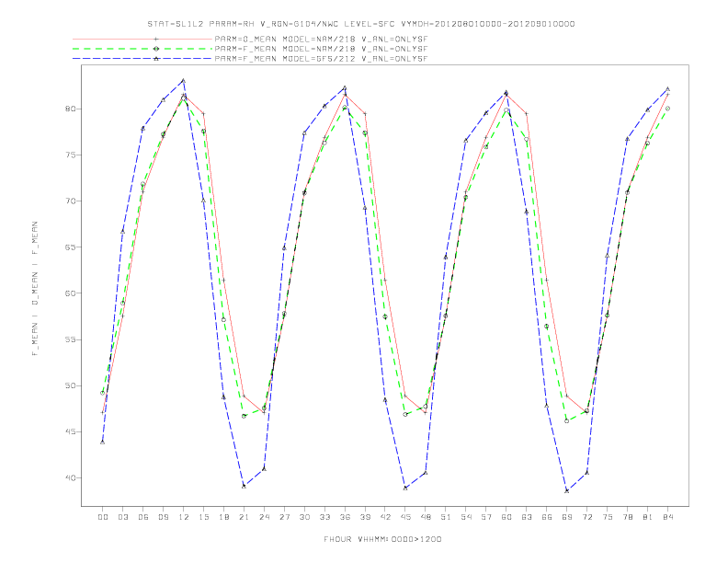Click x-axis tick label 42
728x563 pixels.
pos(385,517)
